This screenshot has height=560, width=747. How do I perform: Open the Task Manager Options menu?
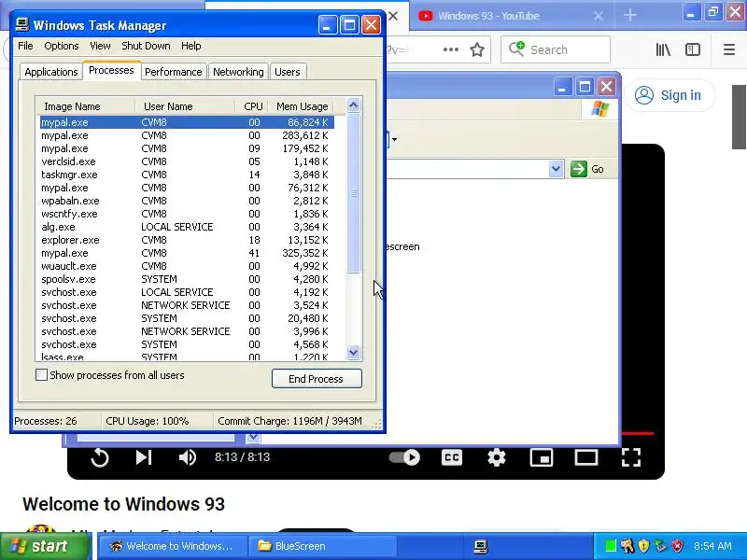tap(62, 46)
